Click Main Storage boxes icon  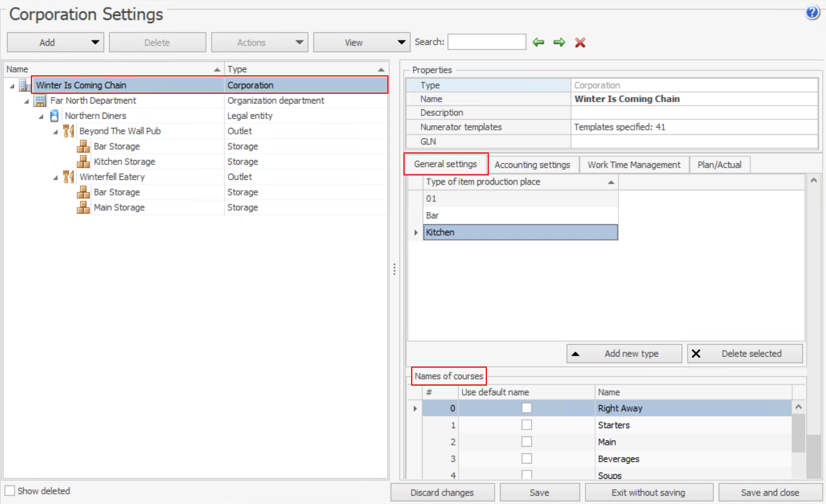point(84,208)
